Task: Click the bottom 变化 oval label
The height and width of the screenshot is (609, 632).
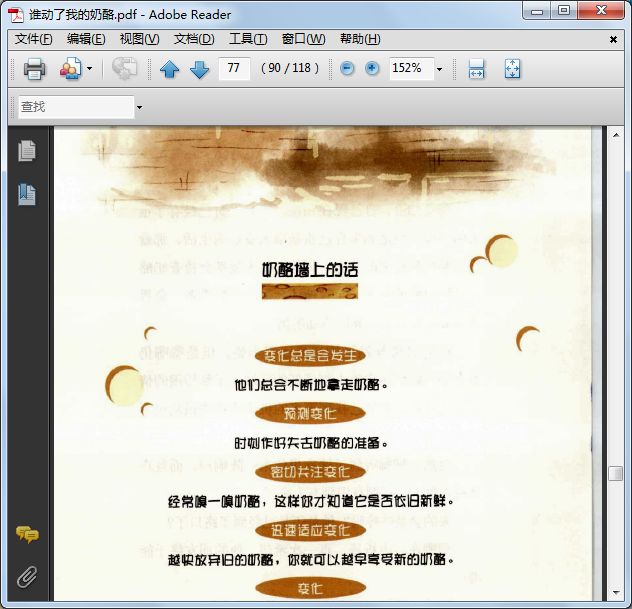Action: click(x=310, y=588)
